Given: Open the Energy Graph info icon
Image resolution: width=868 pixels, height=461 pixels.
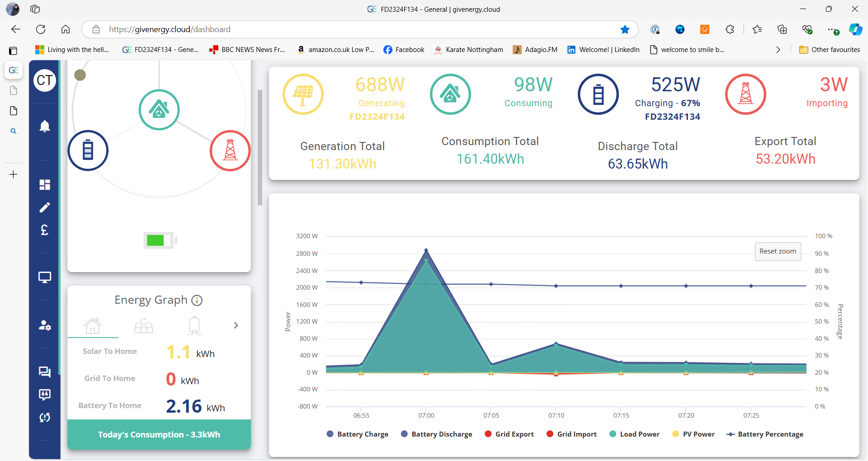Looking at the screenshot, I should [x=197, y=300].
